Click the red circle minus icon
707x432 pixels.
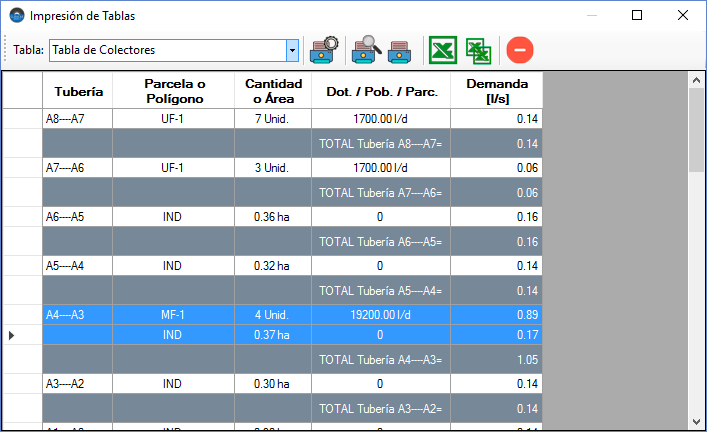520,50
